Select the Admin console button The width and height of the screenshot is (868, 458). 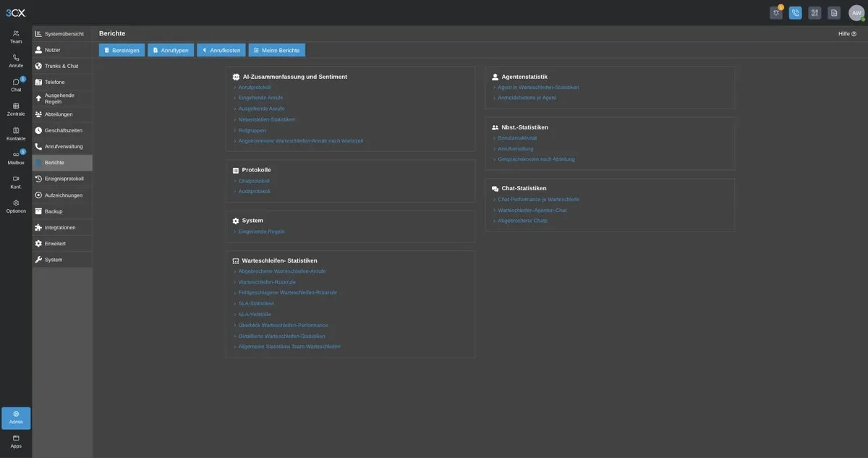(x=16, y=417)
